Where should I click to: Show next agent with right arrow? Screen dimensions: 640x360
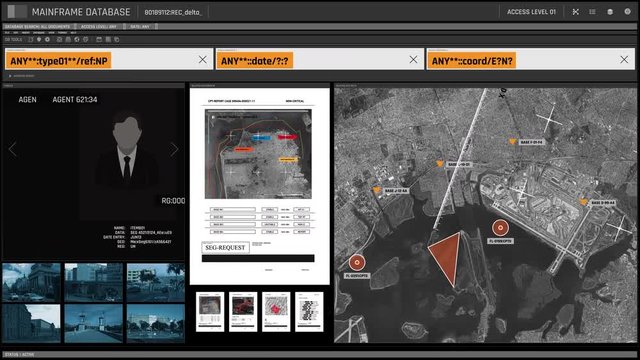[x=174, y=149]
